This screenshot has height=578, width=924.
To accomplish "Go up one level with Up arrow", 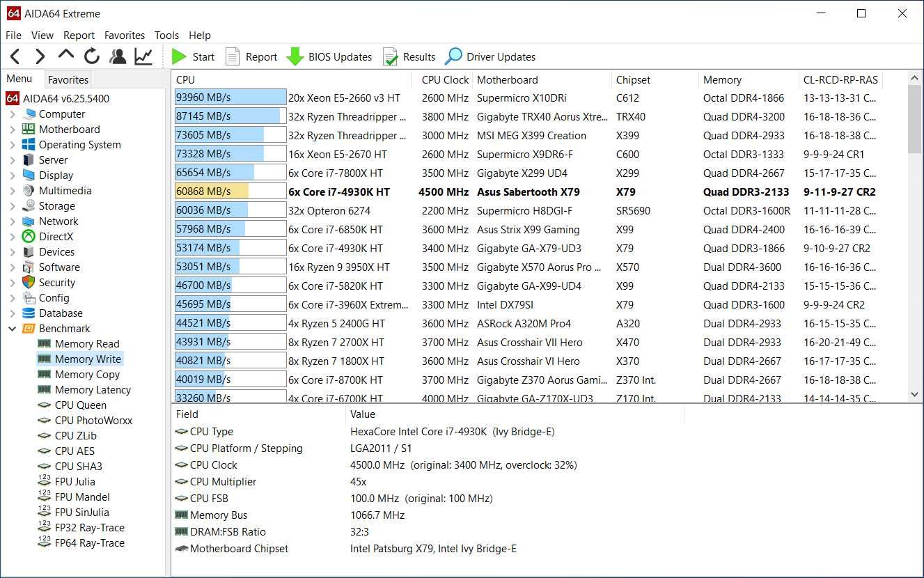I will pyautogui.click(x=65, y=56).
